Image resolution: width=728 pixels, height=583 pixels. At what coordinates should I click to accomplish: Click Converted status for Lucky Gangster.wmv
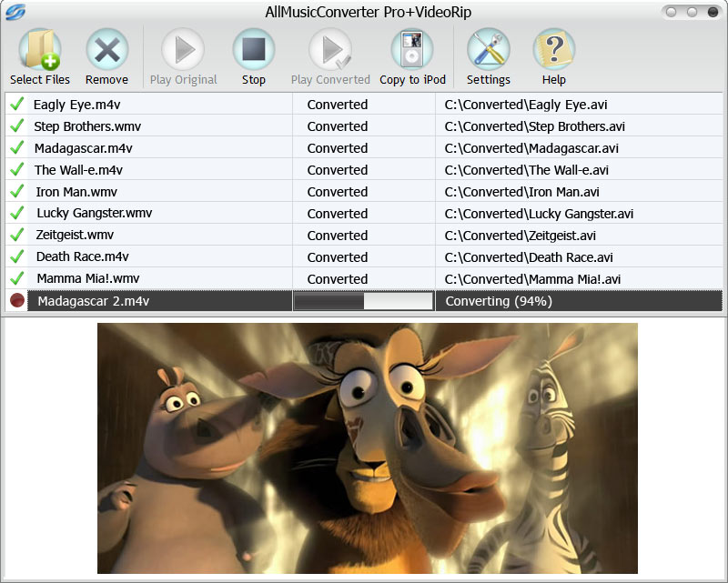click(x=338, y=214)
